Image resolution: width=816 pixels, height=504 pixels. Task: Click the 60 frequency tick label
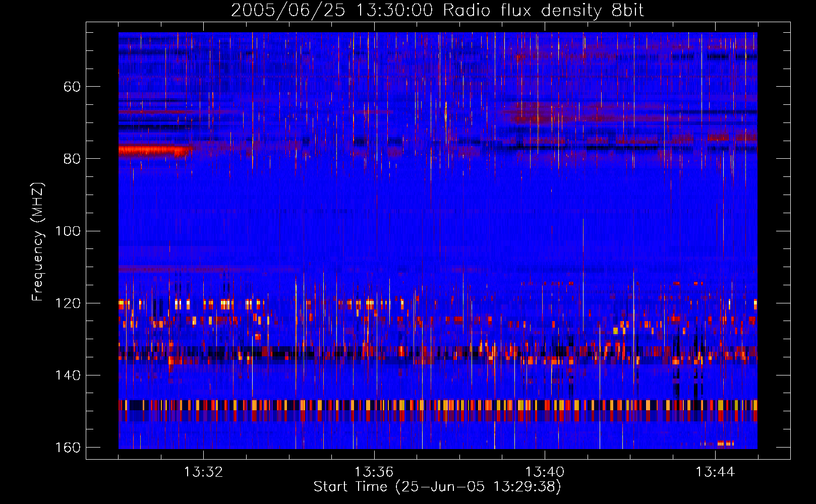point(72,87)
